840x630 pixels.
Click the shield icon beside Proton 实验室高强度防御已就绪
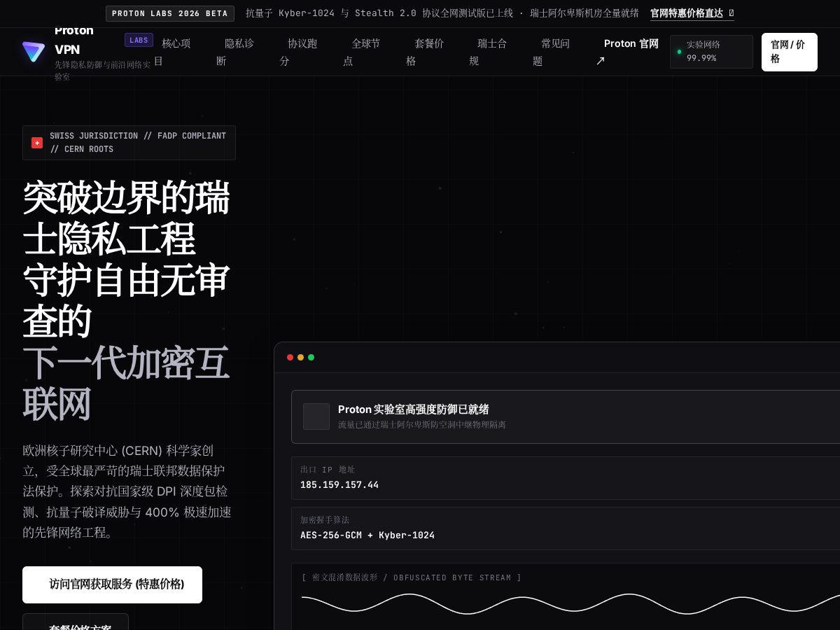pos(316,416)
